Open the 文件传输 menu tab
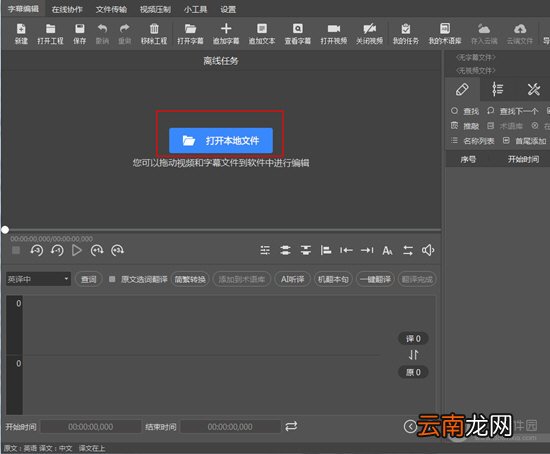Image resolution: width=550 pixels, height=454 pixels. [x=111, y=9]
